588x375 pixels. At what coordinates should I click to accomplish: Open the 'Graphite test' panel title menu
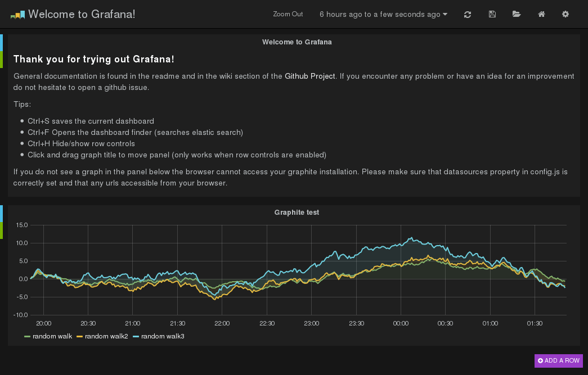coord(297,213)
